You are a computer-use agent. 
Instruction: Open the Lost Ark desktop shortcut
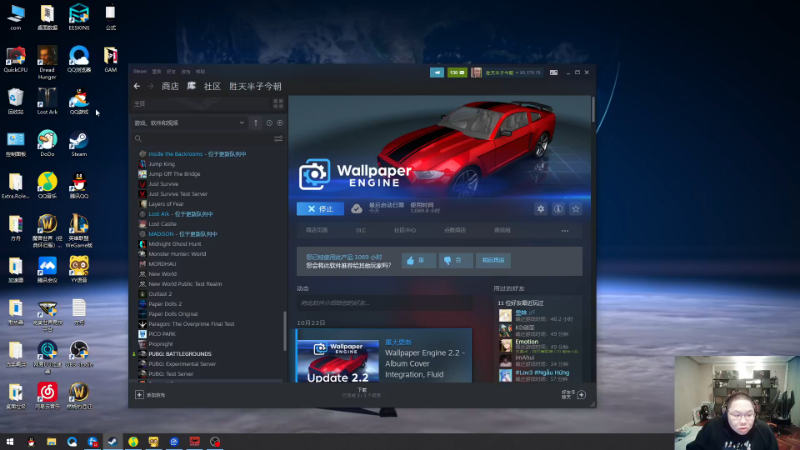pyautogui.click(x=47, y=101)
